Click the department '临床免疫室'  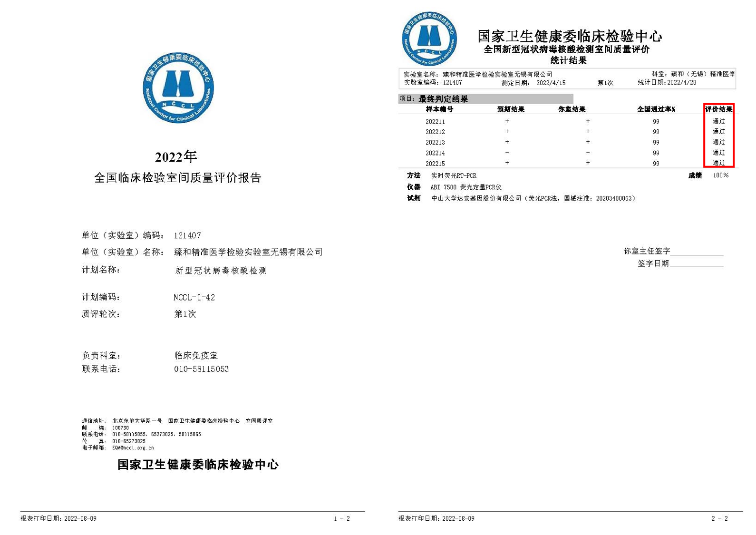tap(196, 355)
